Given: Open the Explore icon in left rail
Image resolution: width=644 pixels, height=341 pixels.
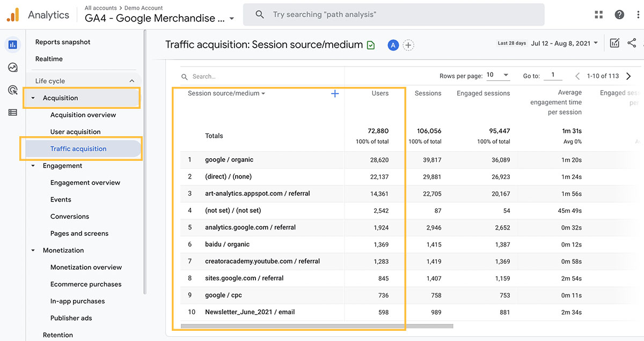Looking at the screenshot, I should coord(13,68).
